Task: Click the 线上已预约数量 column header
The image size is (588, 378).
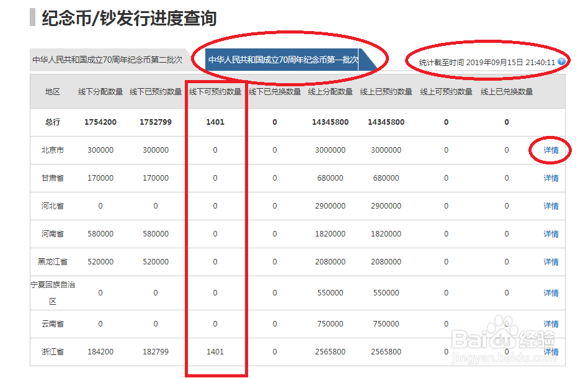Action: [x=386, y=92]
